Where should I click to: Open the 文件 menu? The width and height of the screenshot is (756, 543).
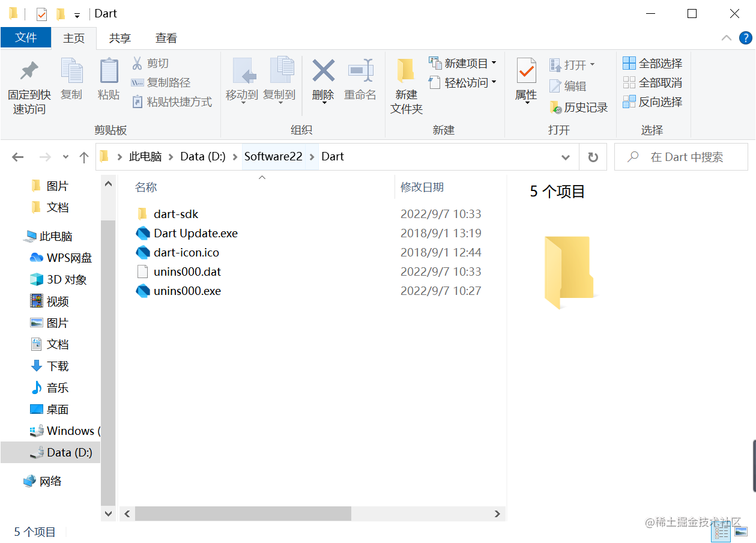(26, 37)
